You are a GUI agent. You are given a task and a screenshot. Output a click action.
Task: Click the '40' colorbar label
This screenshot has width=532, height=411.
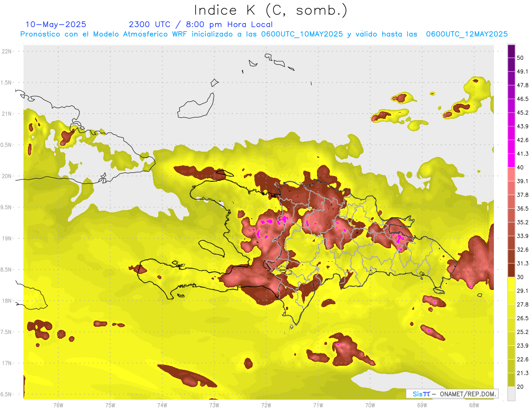(521, 168)
